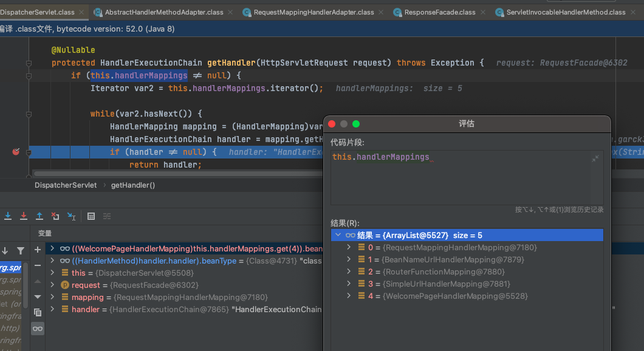Image resolution: width=644 pixels, height=351 pixels.
Task: Select the DispatcherServlet.class tab
Action: coord(38,12)
